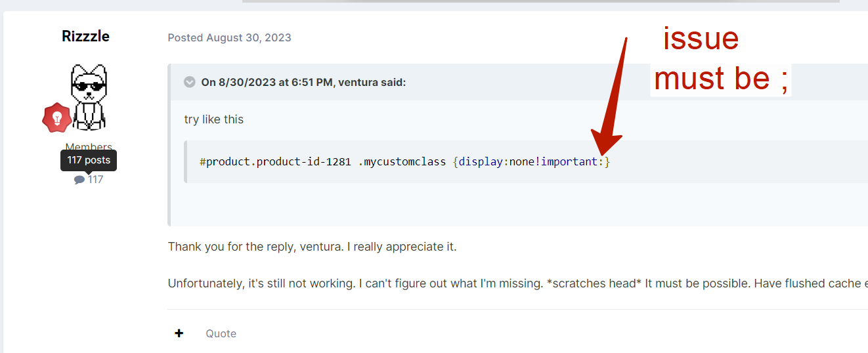The width and height of the screenshot is (868, 353).
Task: Click the 117 post count number
Action: tap(96, 180)
